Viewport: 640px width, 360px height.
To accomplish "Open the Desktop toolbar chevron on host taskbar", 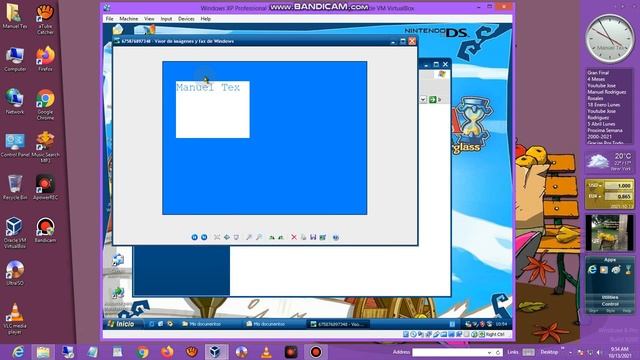I will point(562,348).
